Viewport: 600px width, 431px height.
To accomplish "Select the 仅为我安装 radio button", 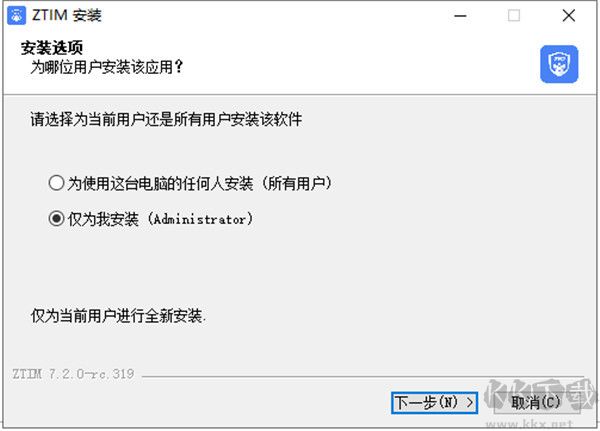I will [56, 219].
